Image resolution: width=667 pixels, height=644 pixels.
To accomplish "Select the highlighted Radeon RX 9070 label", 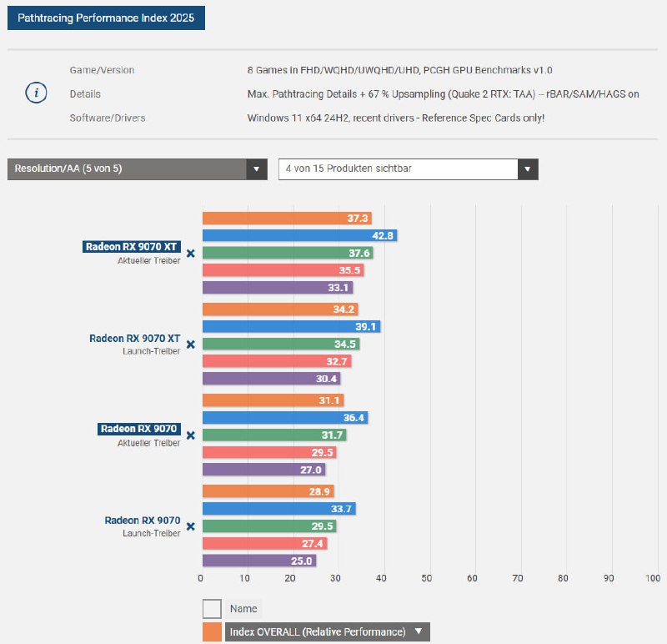I will (139, 429).
